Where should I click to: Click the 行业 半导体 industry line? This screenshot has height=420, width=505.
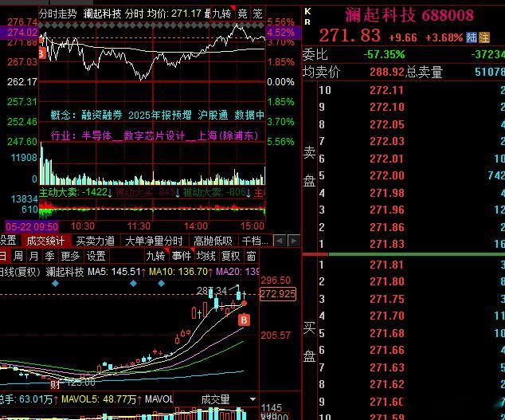point(155,135)
